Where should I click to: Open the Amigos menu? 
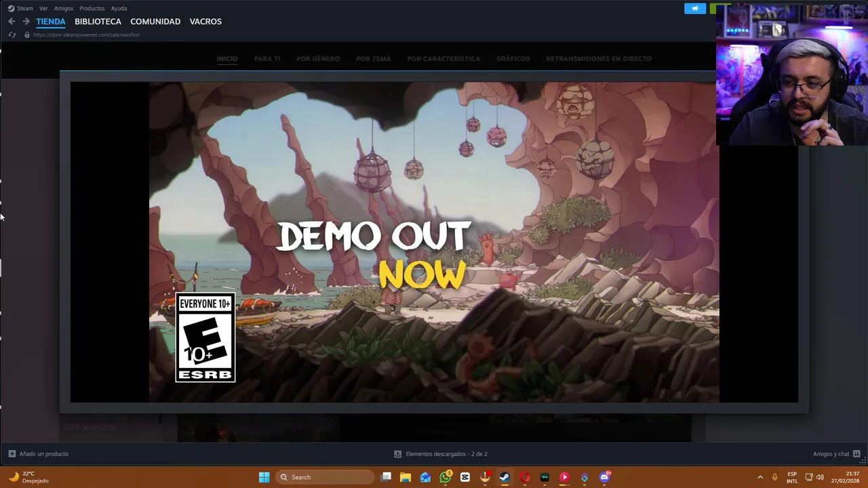pos(64,8)
